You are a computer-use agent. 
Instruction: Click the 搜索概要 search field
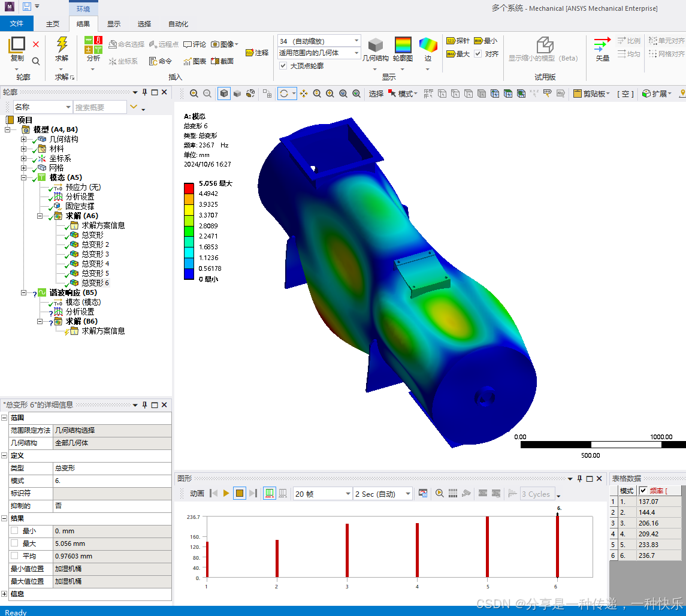[99, 107]
